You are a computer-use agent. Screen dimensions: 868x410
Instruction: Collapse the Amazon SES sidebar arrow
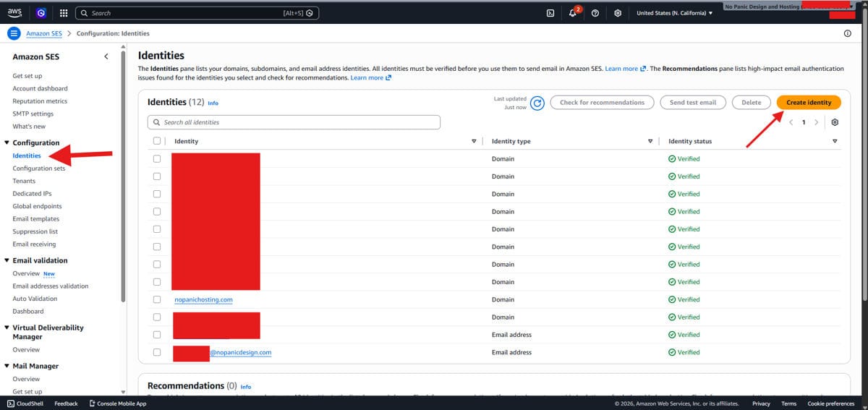pos(106,56)
